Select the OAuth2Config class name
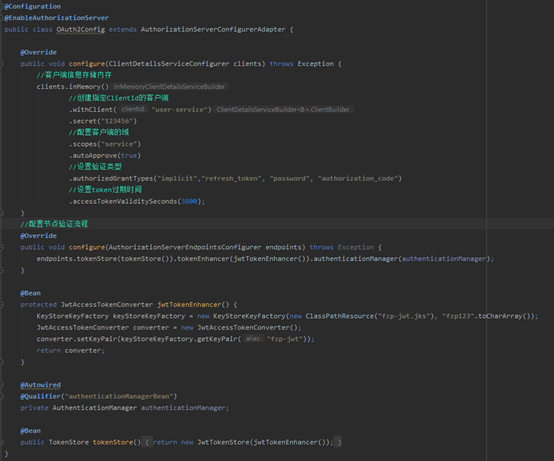The image size is (554, 461). (x=81, y=29)
